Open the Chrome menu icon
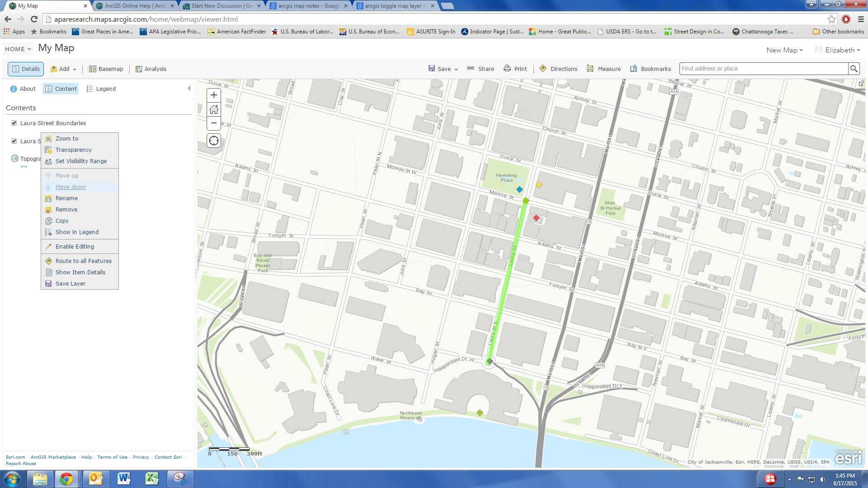The image size is (868, 488). click(x=860, y=19)
